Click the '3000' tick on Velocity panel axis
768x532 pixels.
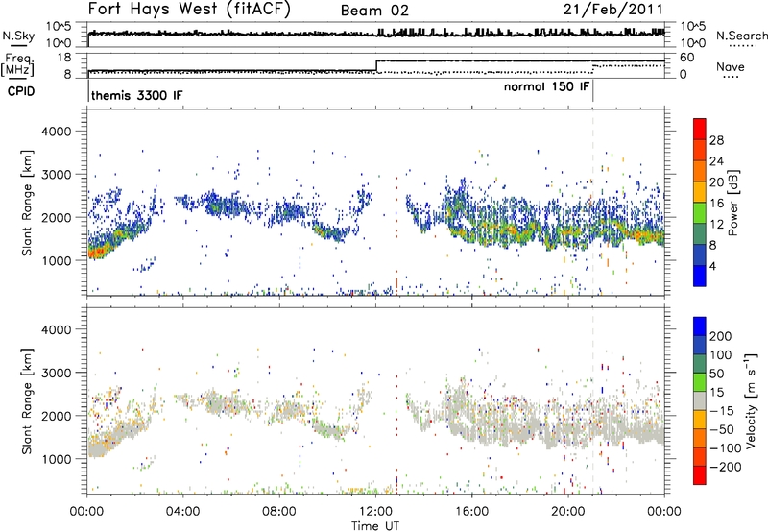tap(57, 373)
